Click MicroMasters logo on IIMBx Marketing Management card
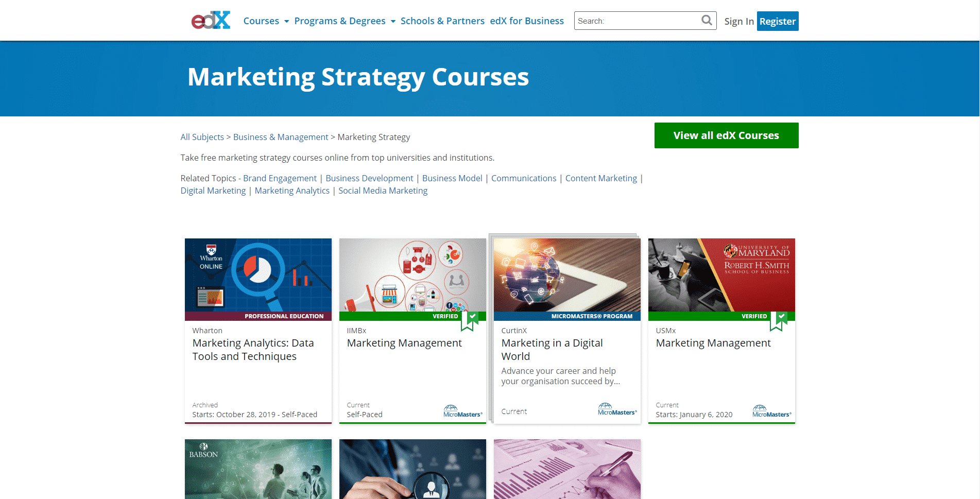Screen dimensions: 980x499 pyautogui.click(x=463, y=411)
